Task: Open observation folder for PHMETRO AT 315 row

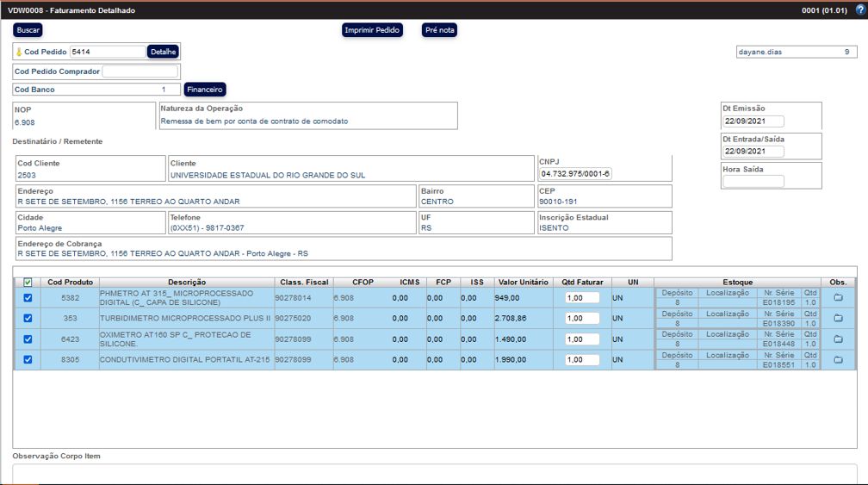Action: click(x=838, y=298)
